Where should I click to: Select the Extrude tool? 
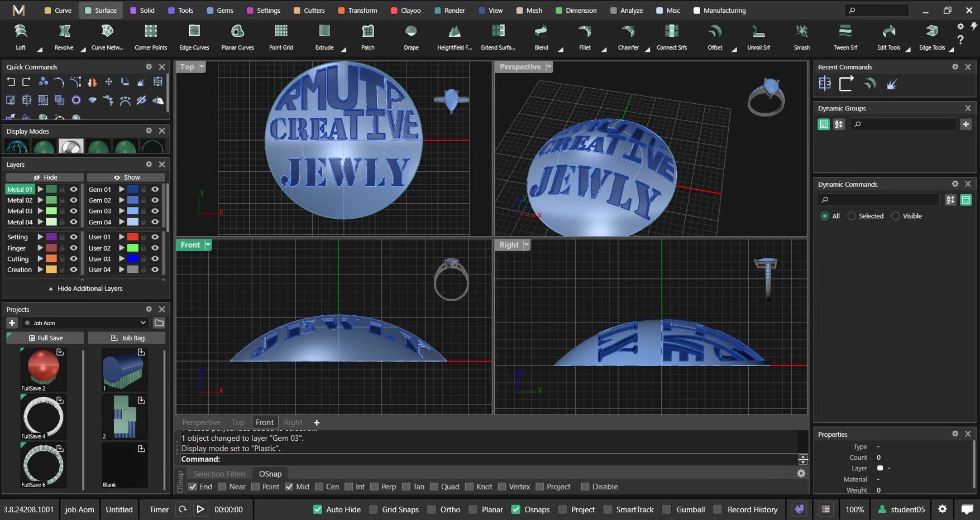pyautogui.click(x=324, y=37)
